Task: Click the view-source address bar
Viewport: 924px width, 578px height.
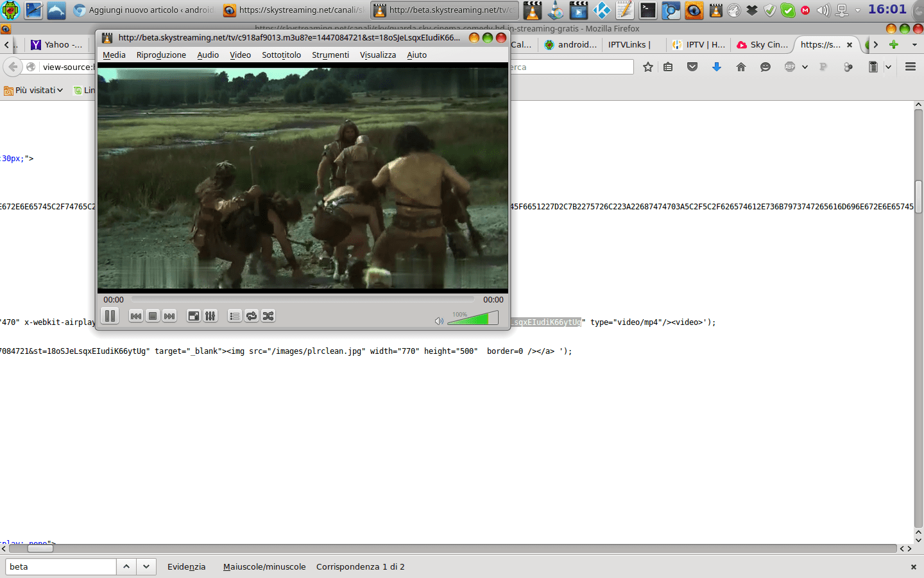Action: pos(67,67)
